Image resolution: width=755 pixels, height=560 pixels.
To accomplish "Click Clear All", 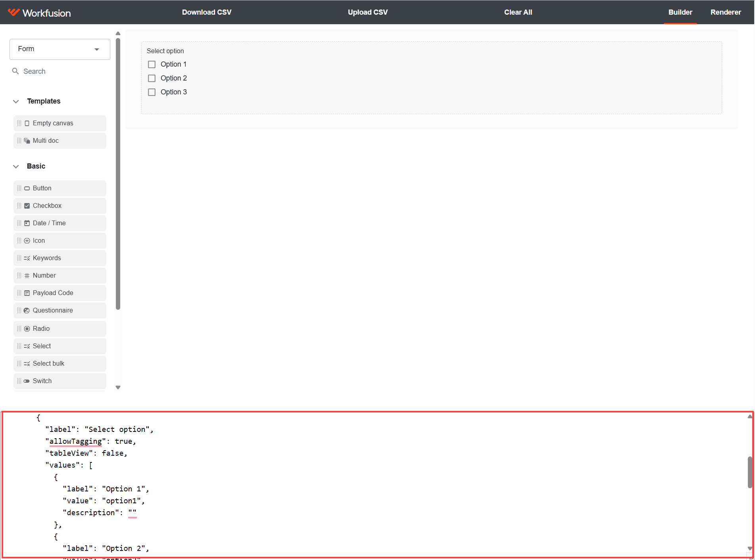I will 518,12.
